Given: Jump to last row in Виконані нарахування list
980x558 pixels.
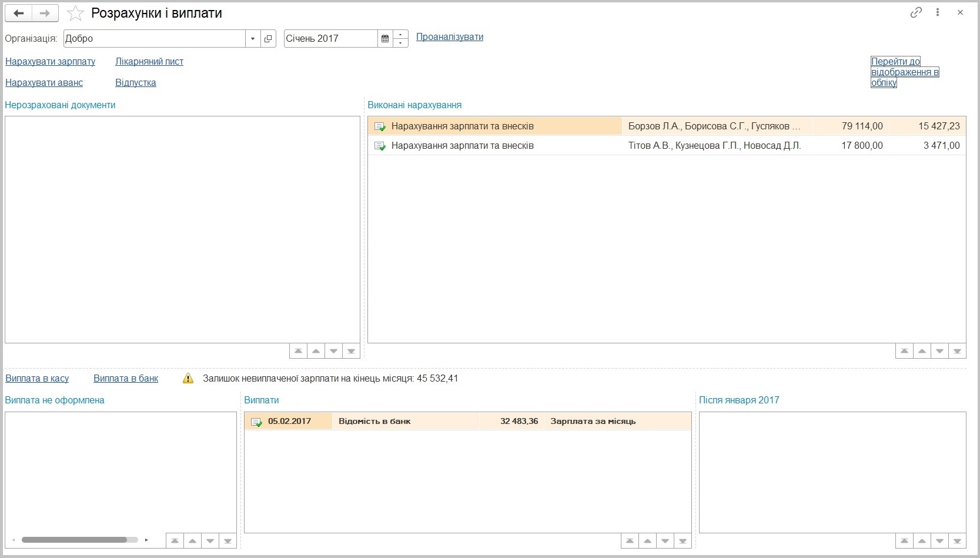Looking at the screenshot, I should tap(957, 351).
